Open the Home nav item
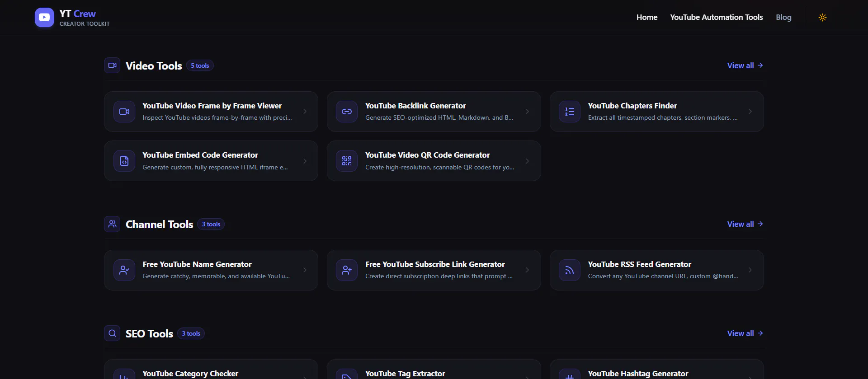868x379 pixels. (647, 17)
